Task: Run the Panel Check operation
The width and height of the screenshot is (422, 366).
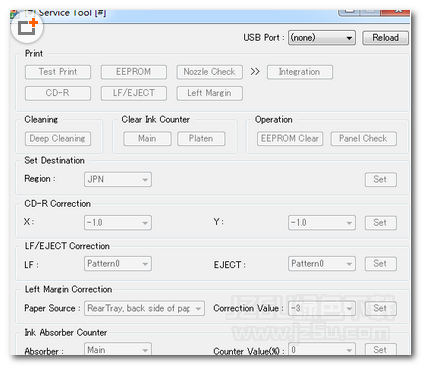Action: [x=363, y=139]
